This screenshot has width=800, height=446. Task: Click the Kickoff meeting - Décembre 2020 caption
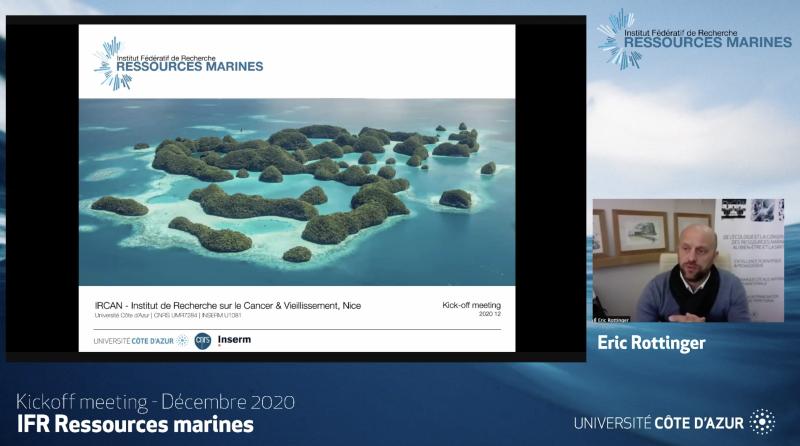point(155,402)
